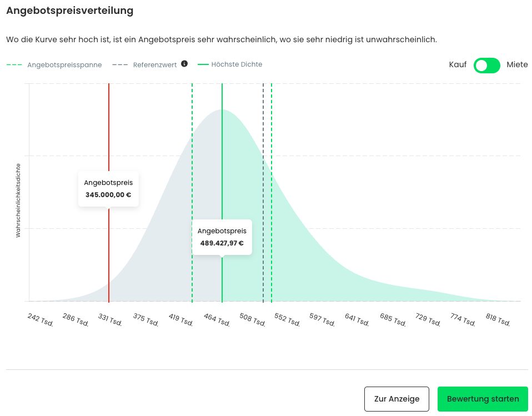Click the Angebotspreisspanne legend entry
Viewport: 532px width, 416px height.
[x=64, y=64]
